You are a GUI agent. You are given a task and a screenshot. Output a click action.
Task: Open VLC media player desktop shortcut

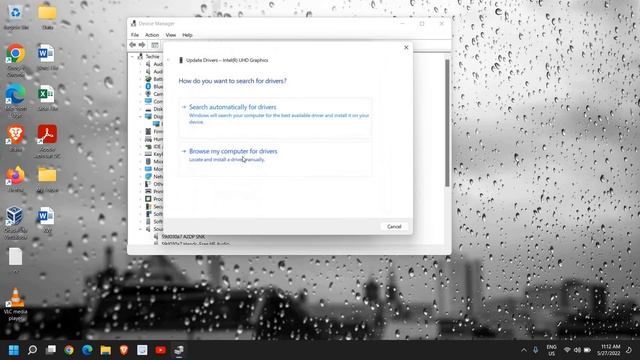[16, 304]
